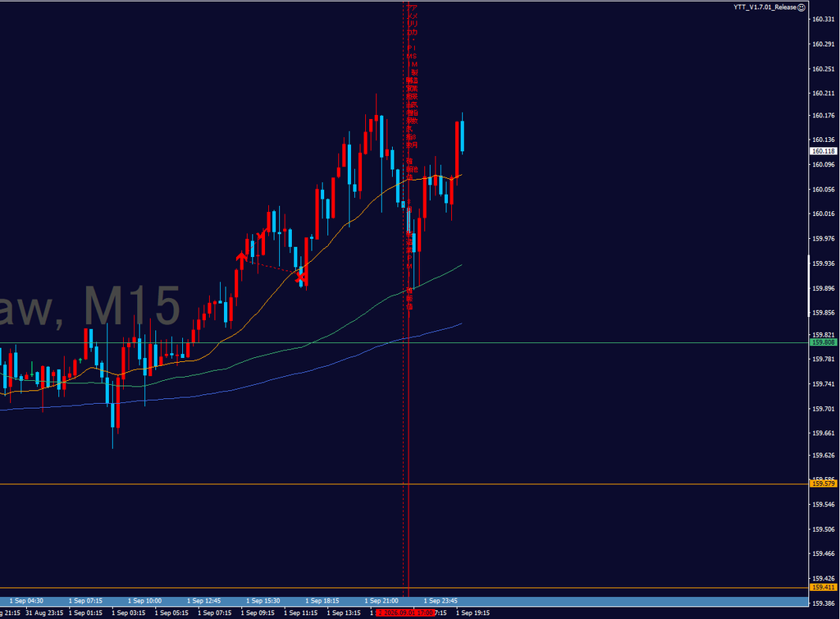
Task: Select the red X exit marker near 159.91
Action: pyautogui.click(x=300, y=277)
